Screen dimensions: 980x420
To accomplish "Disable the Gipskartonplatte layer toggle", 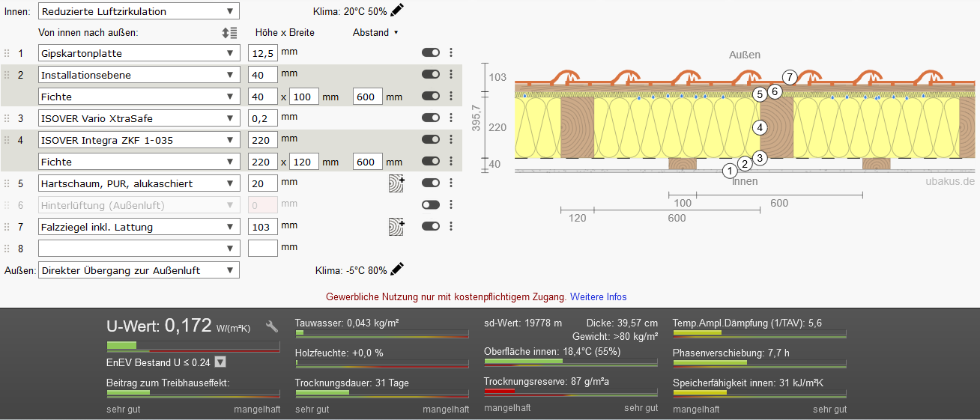I will click(x=430, y=53).
